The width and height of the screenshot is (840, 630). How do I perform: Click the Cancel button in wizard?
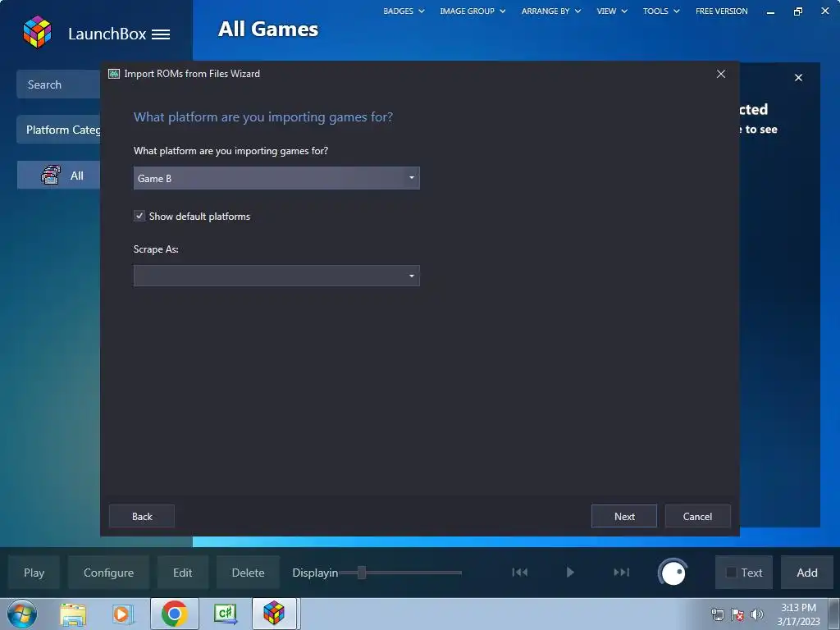click(697, 516)
